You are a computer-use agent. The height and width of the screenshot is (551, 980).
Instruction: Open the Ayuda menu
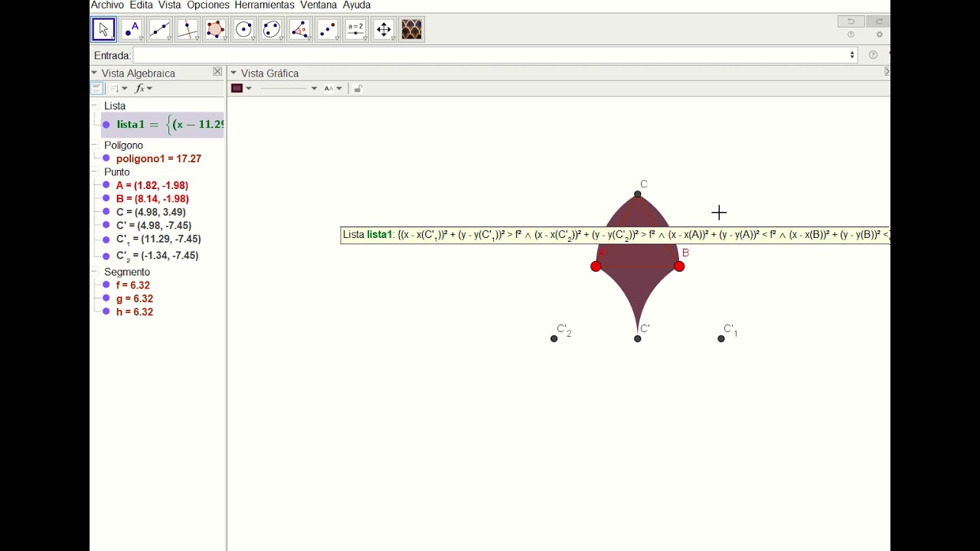[x=357, y=5]
